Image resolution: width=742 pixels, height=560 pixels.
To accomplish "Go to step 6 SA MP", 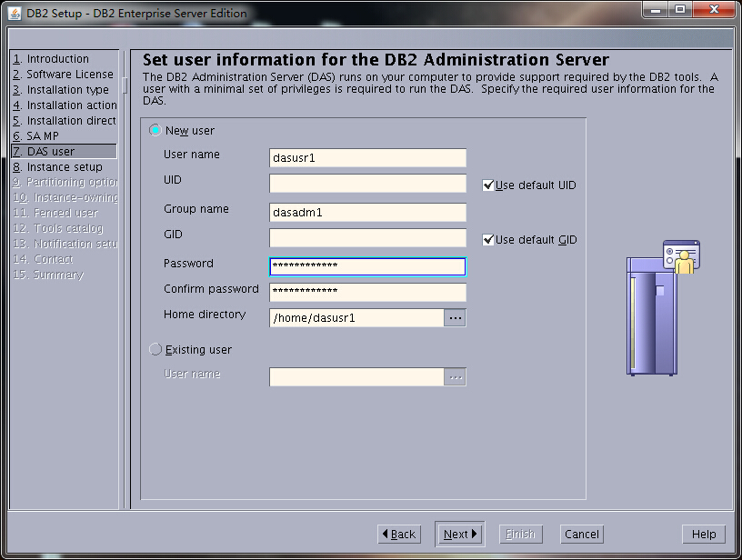I will pos(36,136).
